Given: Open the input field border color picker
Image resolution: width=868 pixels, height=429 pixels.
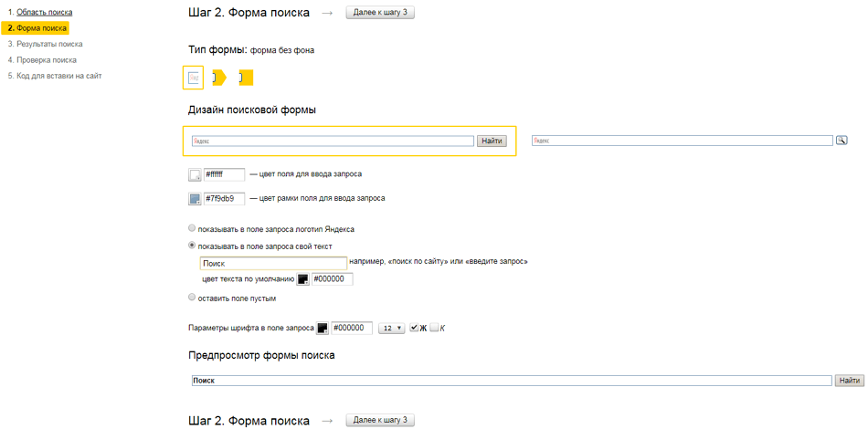Looking at the screenshot, I should 195,199.
